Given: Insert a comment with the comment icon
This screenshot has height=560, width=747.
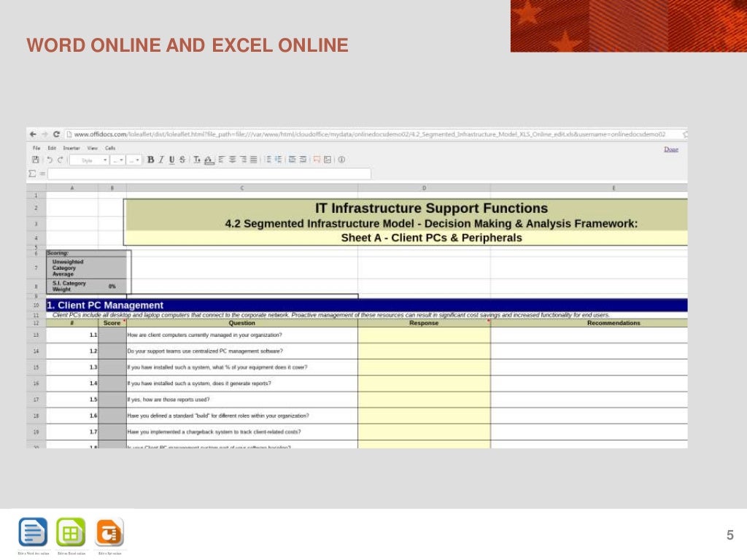Looking at the screenshot, I should 317,160.
